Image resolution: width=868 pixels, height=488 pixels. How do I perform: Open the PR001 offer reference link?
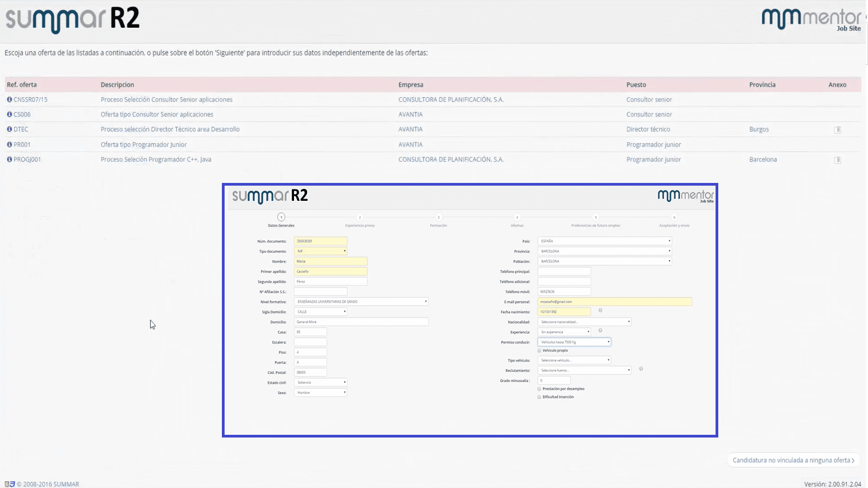(x=22, y=144)
